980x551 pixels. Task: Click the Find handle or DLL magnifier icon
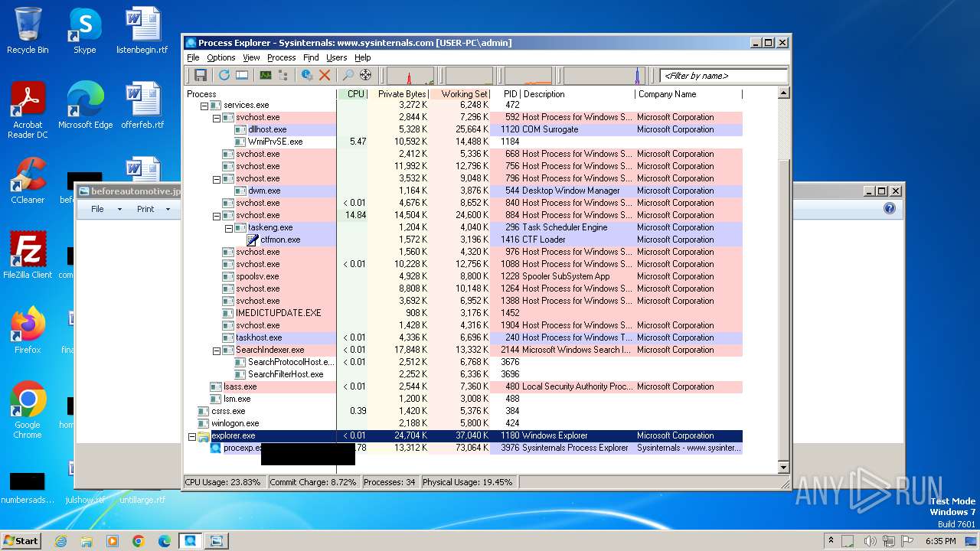348,75
